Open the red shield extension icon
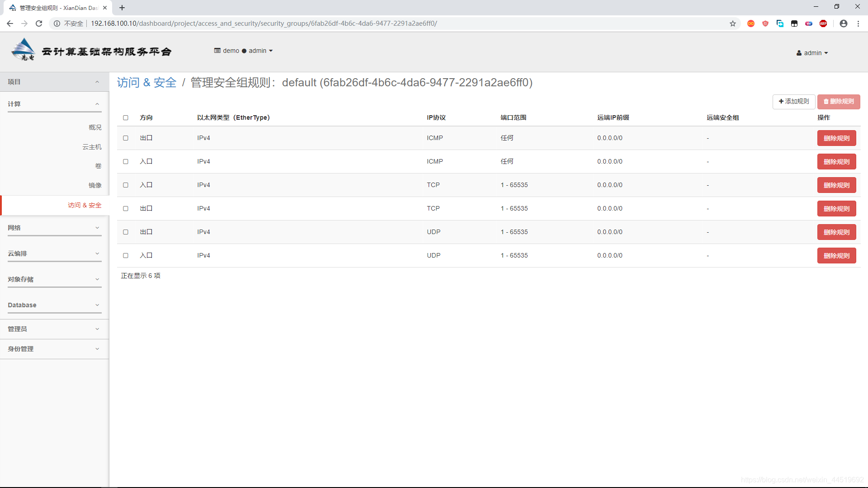 coord(765,23)
